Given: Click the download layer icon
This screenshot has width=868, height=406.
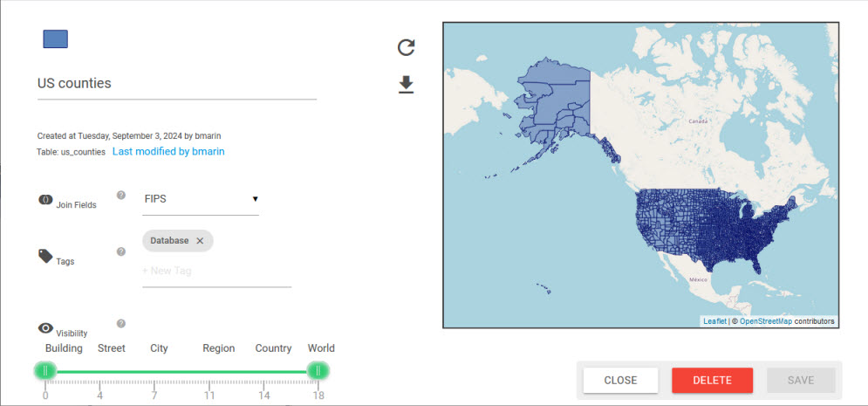Looking at the screenshot, I should [407, 85].
